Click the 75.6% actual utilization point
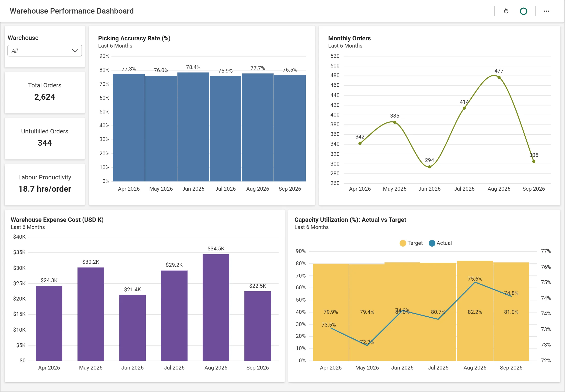Image resolution: width=565 pixels, height=392 pixels. [x=475, y=282]
